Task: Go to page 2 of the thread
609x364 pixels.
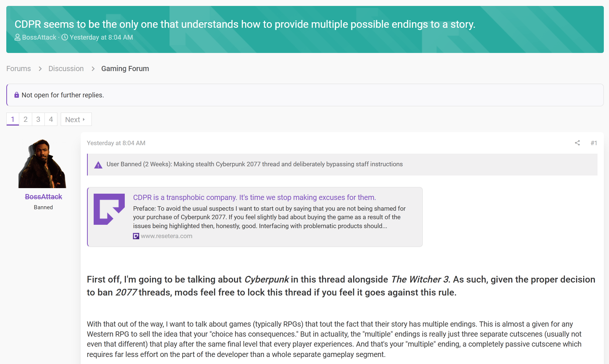Action: 26,119
